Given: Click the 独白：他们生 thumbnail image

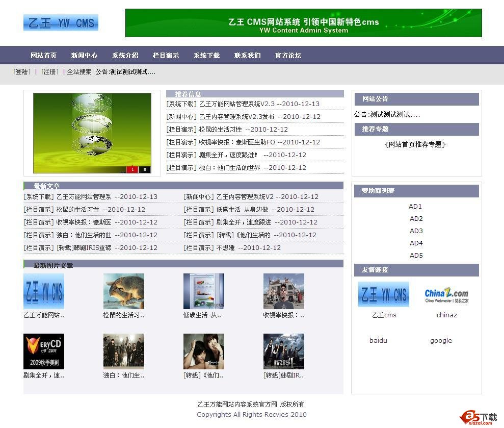Looking at the screenshot, I should pos(124,351).
